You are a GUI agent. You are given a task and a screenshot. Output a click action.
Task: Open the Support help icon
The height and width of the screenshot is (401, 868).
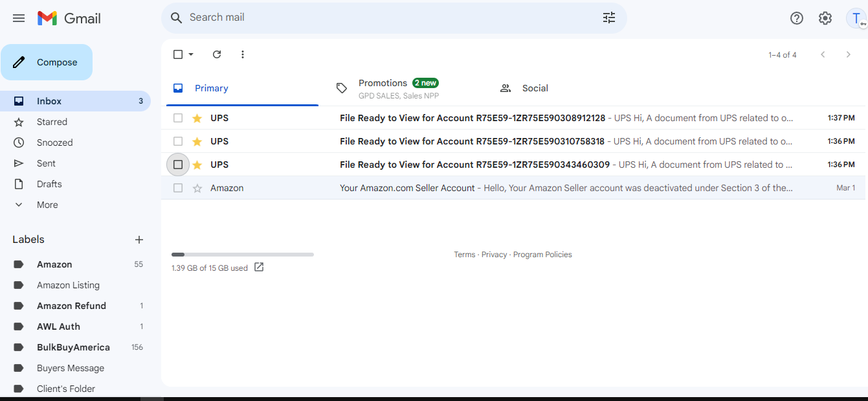(797, 18)
